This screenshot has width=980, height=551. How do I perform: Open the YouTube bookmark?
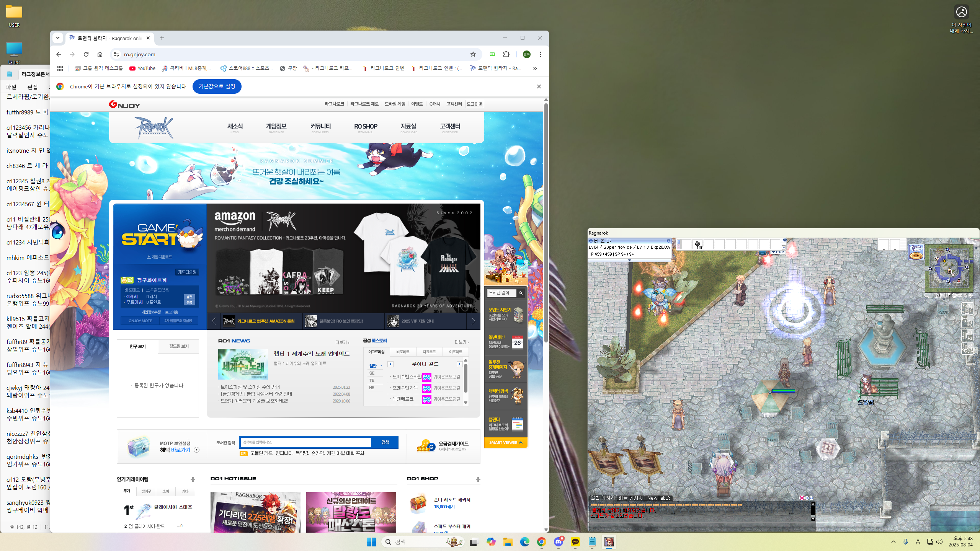pyautogui.click(x=142, y=68)
